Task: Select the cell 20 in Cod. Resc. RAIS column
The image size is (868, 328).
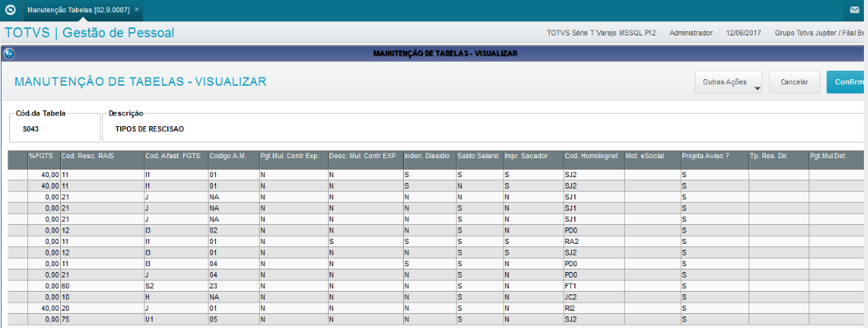Action: pos(102,308)
